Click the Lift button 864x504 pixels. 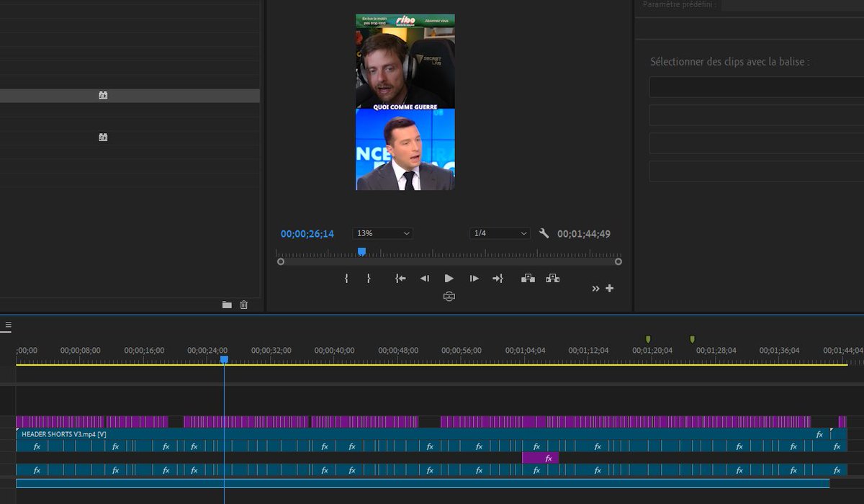528,279
